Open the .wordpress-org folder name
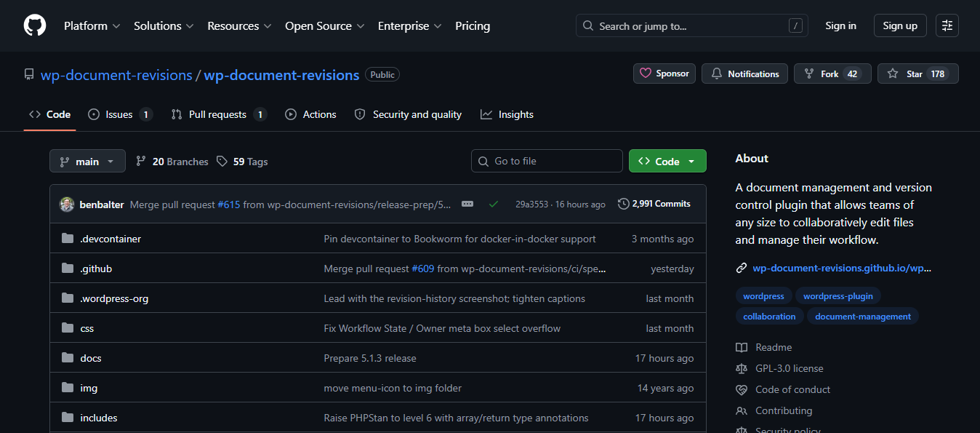 click(114, 298)
